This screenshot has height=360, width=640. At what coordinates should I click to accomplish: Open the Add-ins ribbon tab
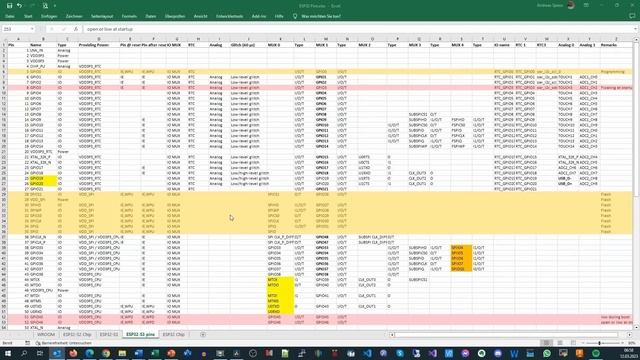259,16
